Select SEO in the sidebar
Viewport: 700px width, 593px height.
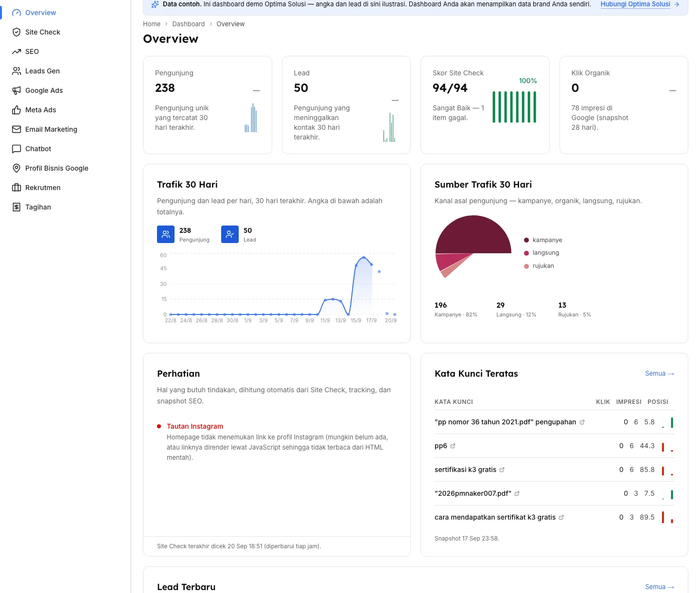click(65, 52)
